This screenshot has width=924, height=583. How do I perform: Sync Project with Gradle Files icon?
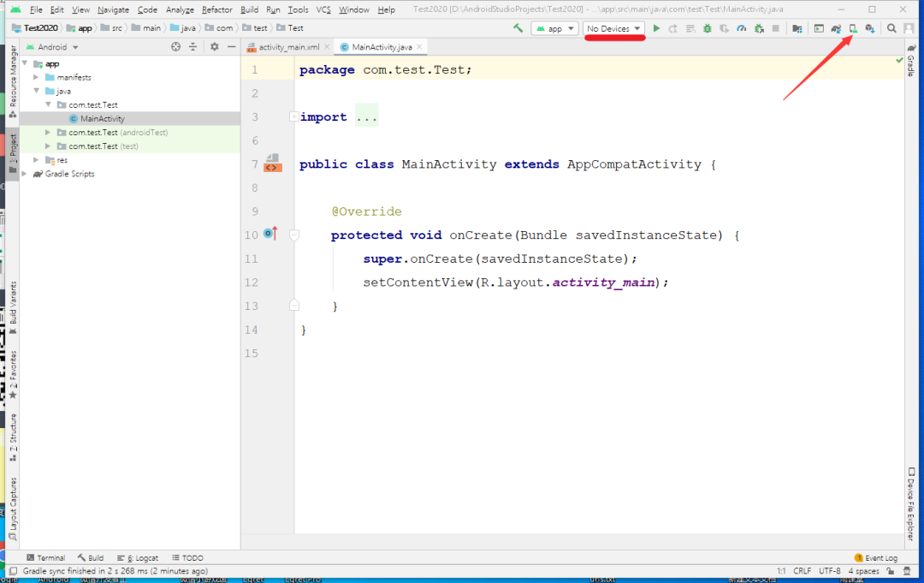coord(836,28)
